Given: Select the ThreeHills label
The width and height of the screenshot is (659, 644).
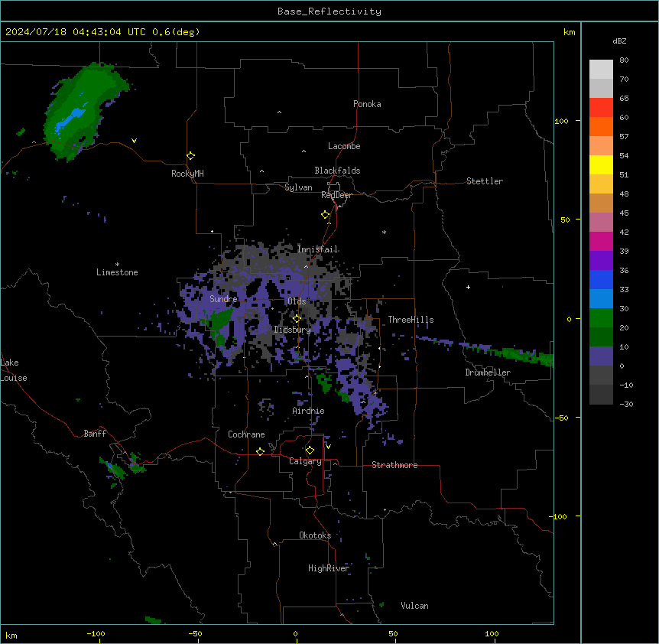Looking at the screenshot, I should pyautogui.click(x=411, y=320).
